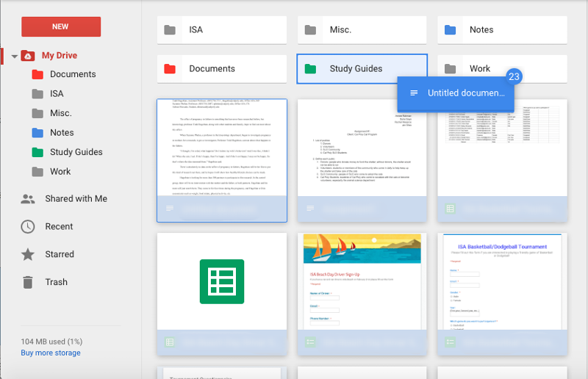This screenshot has width=588, height=379.
Task: Click forms icon below Basketball/Dodgeball form
Action: point(450,342)
